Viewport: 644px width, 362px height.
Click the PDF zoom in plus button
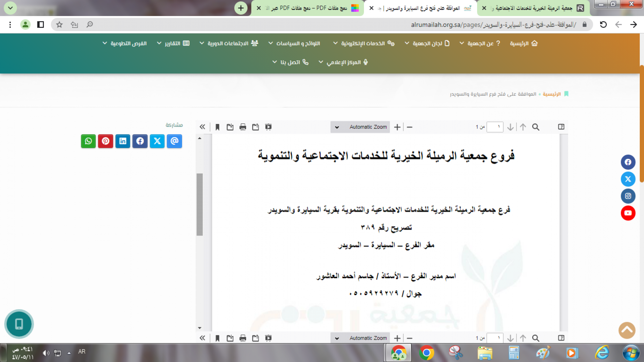397,127
